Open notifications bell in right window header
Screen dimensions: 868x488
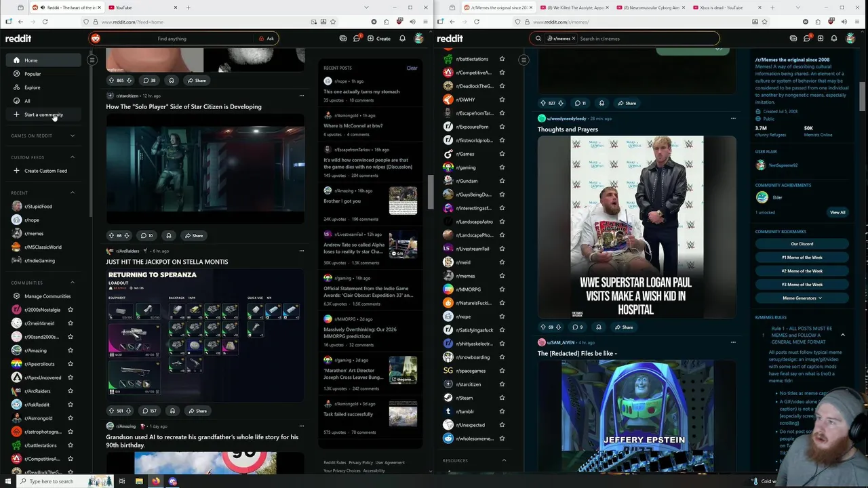(834, 39)
